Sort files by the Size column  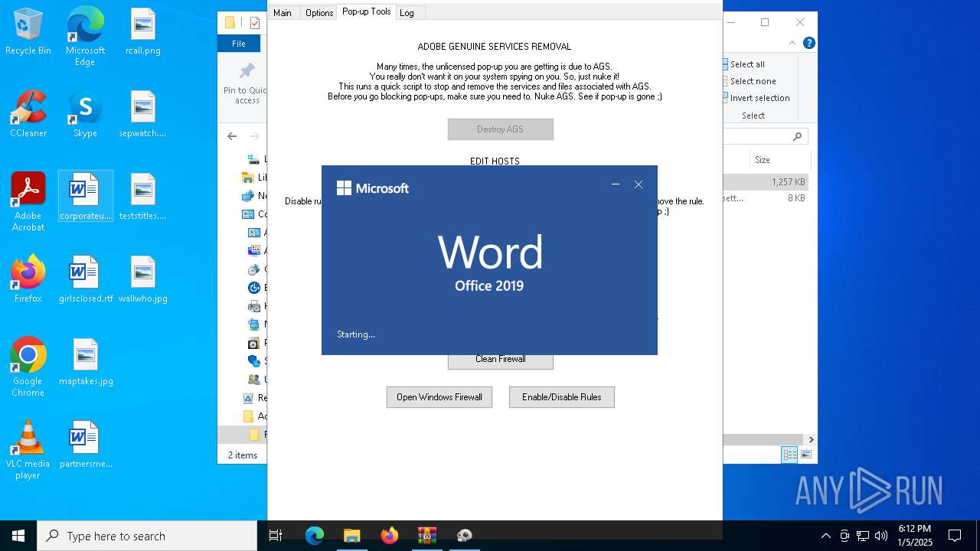pos(779,160)
